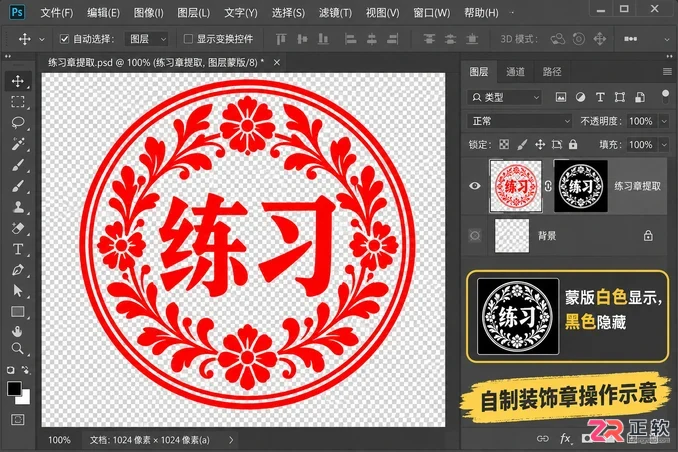Click prevent artboard auto-nesting icon
Screen dimensions: 678x452
tap(557, 144)
